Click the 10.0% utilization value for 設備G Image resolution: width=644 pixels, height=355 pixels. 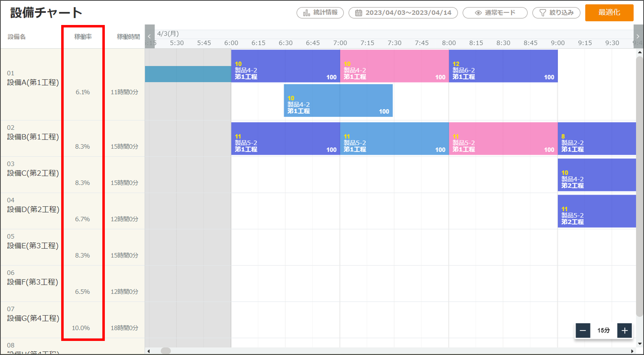tap(81, 328)
